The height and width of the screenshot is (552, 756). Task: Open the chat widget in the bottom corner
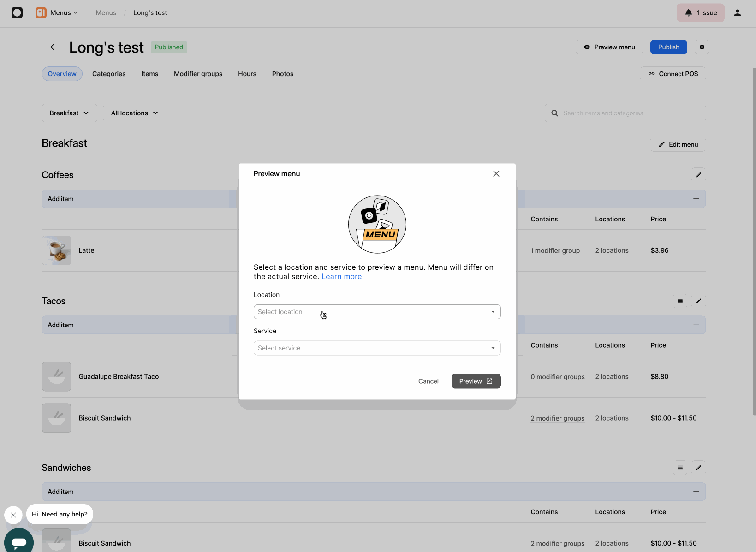click(18, 540)
